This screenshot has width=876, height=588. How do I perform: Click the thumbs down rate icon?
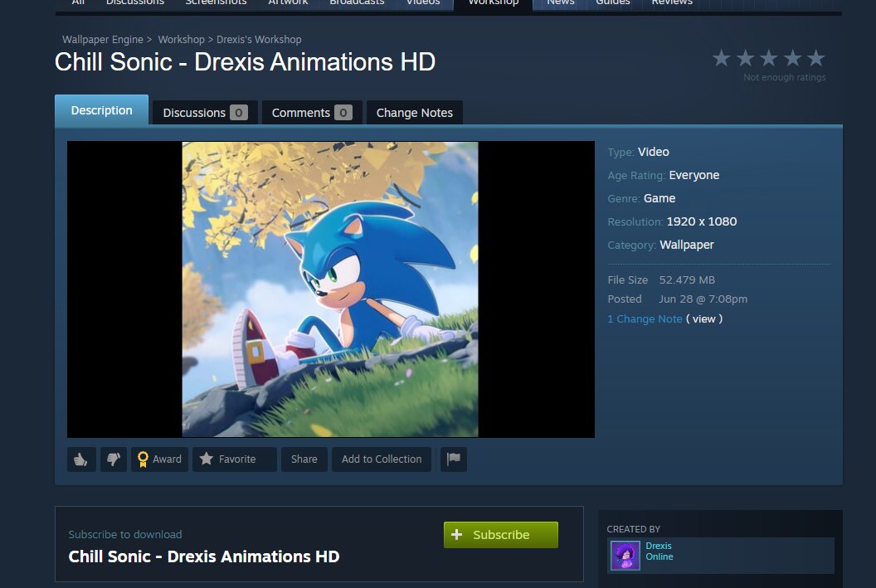click(114, 459)
